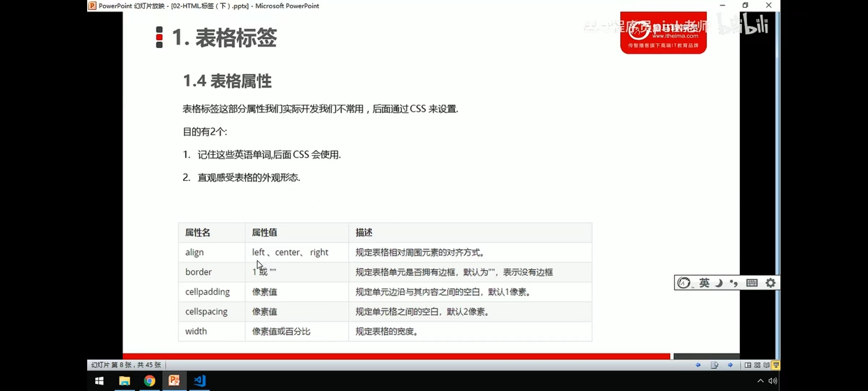The height and width of the screenshot is (391, 868).
Task: Open the soft keyboard from the language bar
Action: (752, 283)
